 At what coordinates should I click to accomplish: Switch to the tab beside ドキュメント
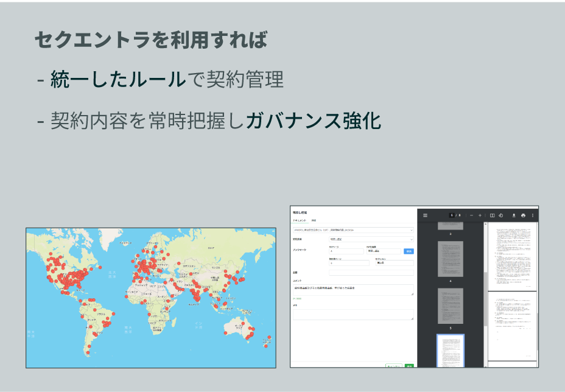pyautogui.click(x=314, y=220)
